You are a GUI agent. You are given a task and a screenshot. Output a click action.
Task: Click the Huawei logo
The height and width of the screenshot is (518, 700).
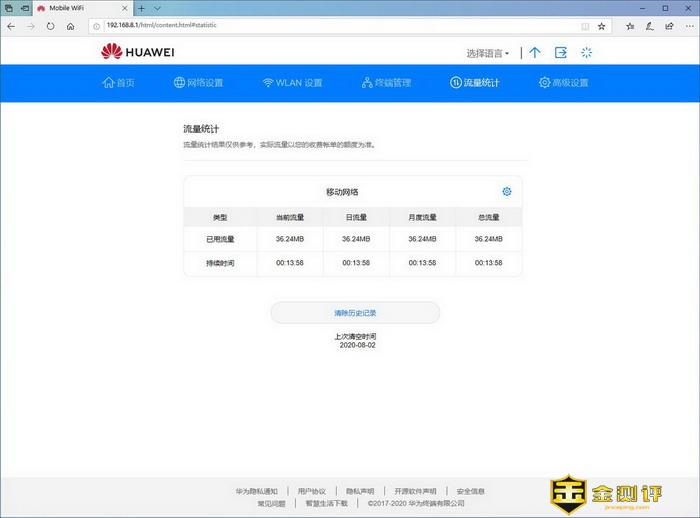point(138,52)
